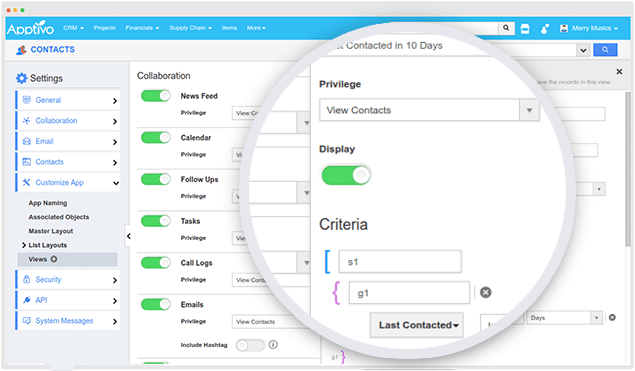Open the app store icon in header
Image resolution: width=635 pixels, height=371 pixels.
pyautogui.click(x=525, y=28)
